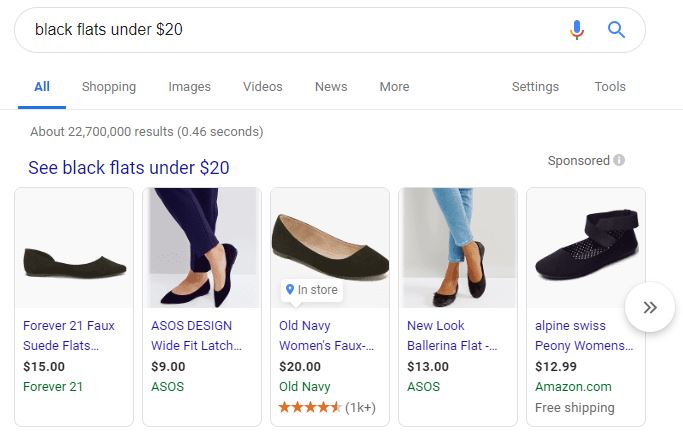Image resolution: width=683 pixels, height=438 pixels.
Task: Open the News tab
Action: [331, 87]
